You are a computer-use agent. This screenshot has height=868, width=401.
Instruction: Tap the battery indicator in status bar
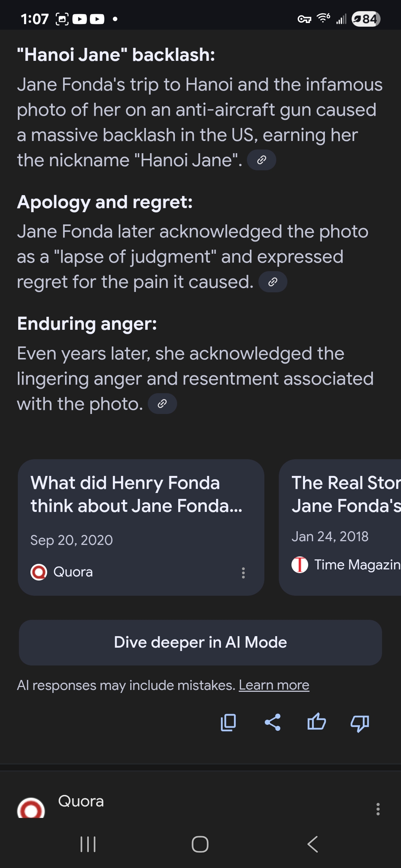click(366, 19)
